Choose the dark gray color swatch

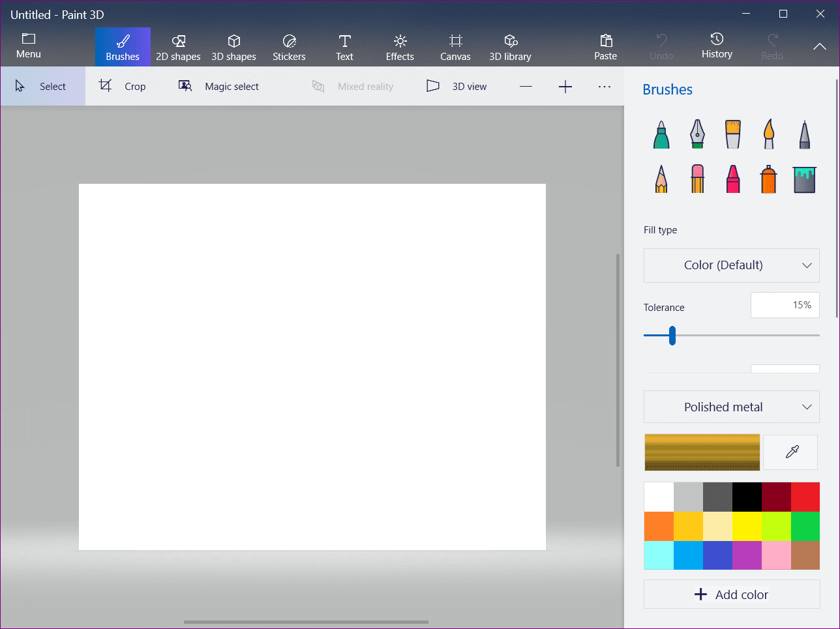[717, 497]
